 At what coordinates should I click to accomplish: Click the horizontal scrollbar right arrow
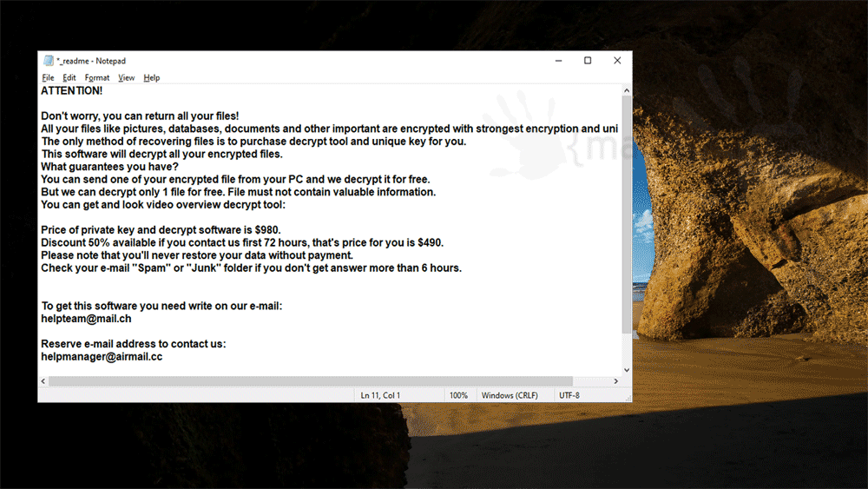[x=615, y=381]
